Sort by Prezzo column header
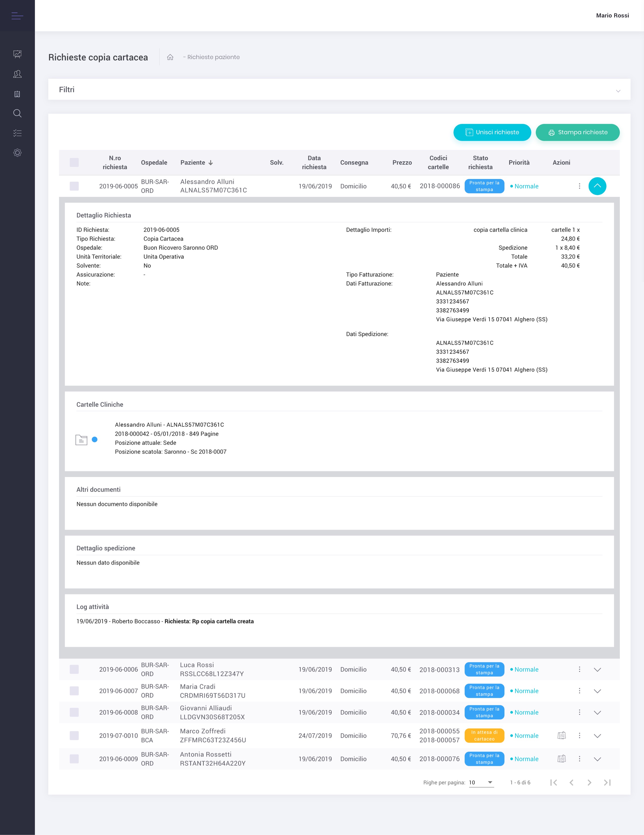Screen dimensions: 644x835 [402, 162]
